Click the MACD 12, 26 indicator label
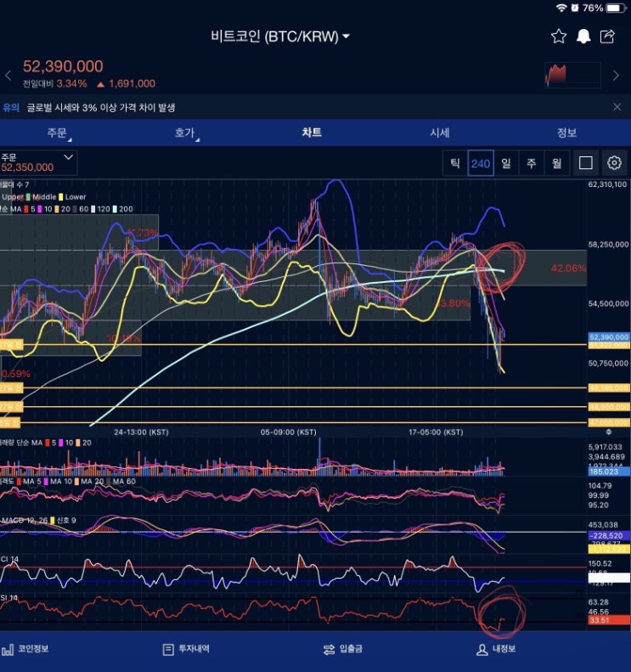This screenshot has height=672, width=631. point(24,520)
